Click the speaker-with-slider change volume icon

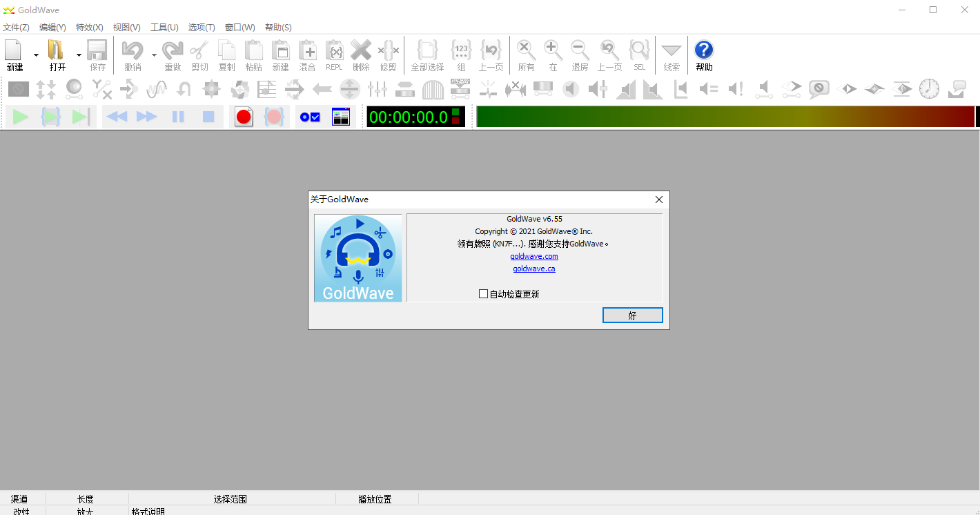tap(598, 89)
